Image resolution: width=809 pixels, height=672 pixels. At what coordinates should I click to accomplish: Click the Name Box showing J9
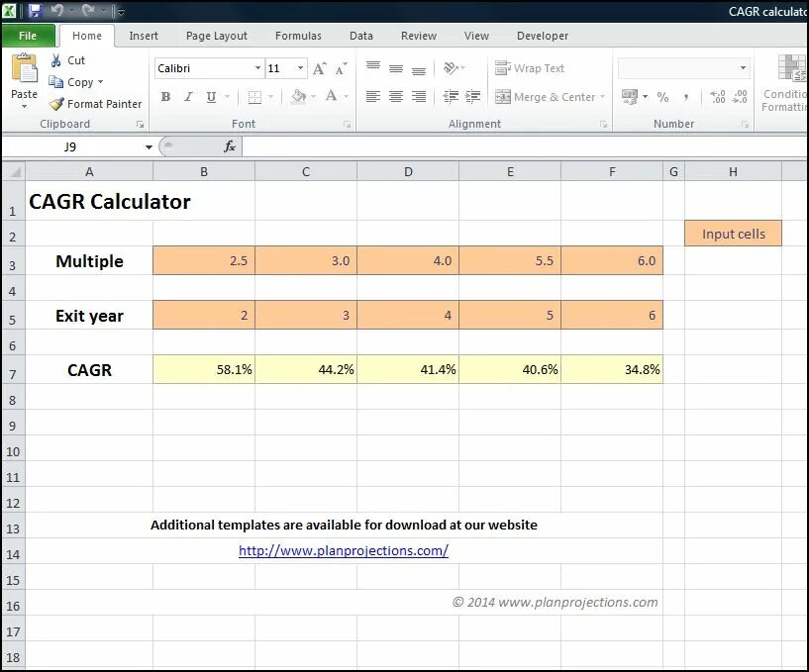coord(71,147)
